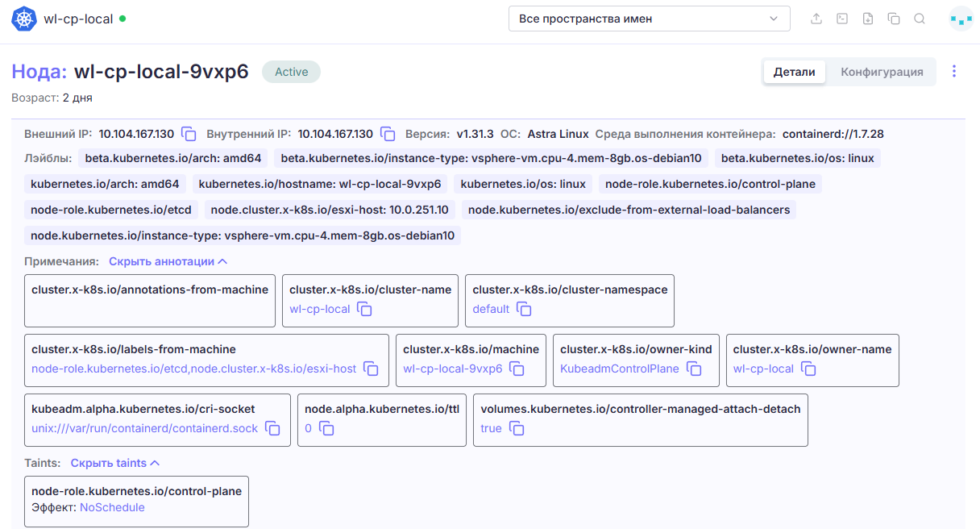Image resolution: width=980 pixels, height=529 pixels.
Task: Download the kubeconfig file icon
Action: click(x=868, y=19)
